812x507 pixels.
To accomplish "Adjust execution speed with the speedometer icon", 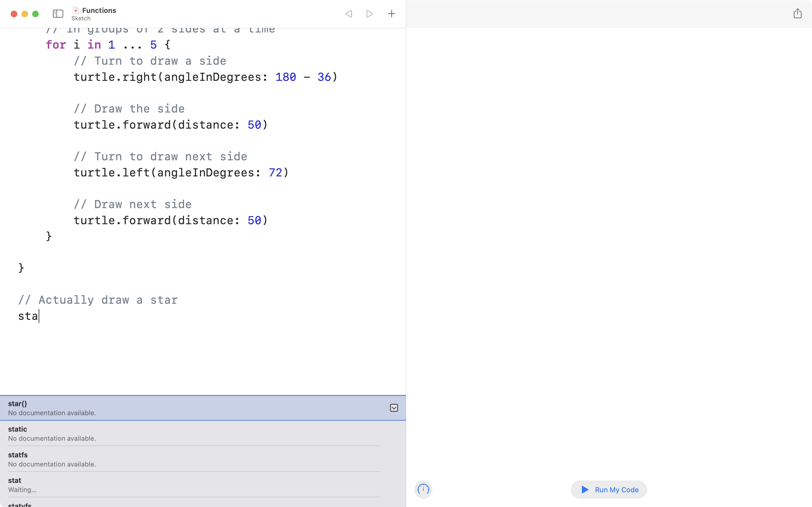I will [423, 489].
